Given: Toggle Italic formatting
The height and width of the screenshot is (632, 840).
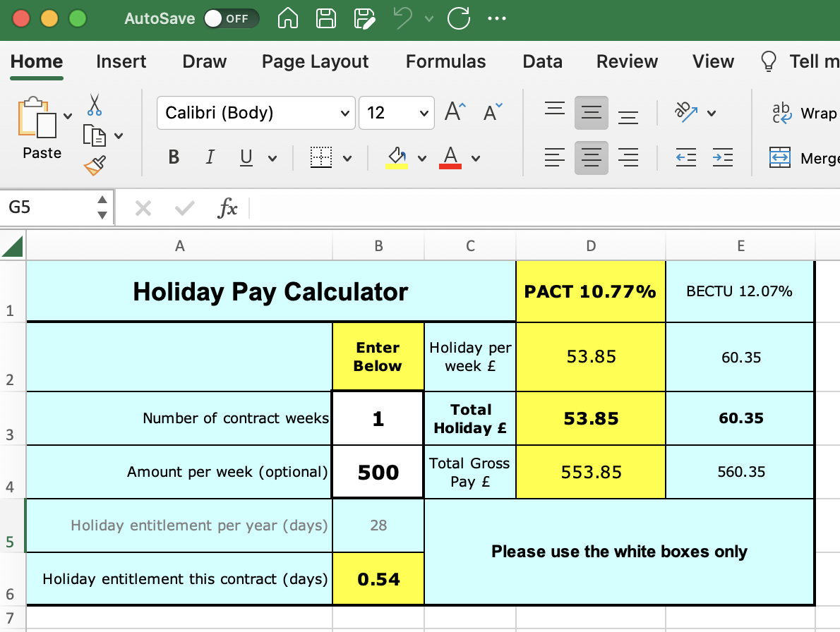Looking at the screenshot, I should (x=210, y=157).
